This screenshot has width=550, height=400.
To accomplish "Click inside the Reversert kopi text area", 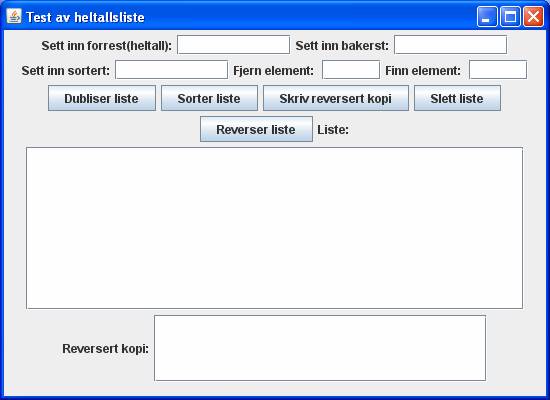I will coord(320,348).
